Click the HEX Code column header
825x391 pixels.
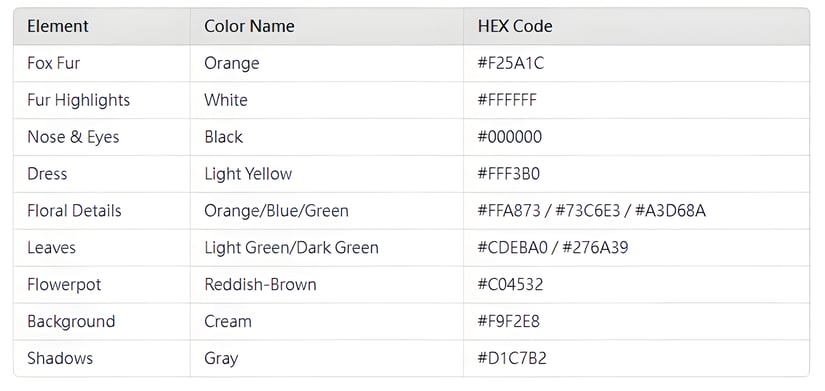pyautogui.click(x=515, y=26)
